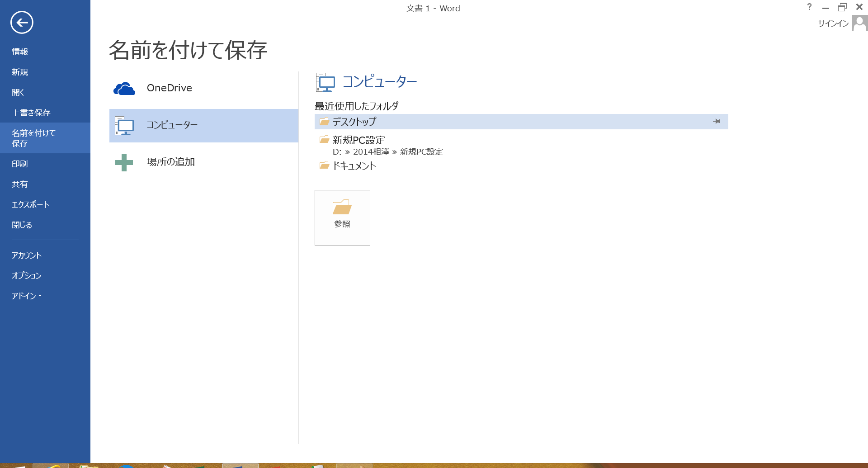Click the path D: » 2014相澤 » 新規PC設定
The height and width of the screenshot is (468, 868).
pos(388,152)
